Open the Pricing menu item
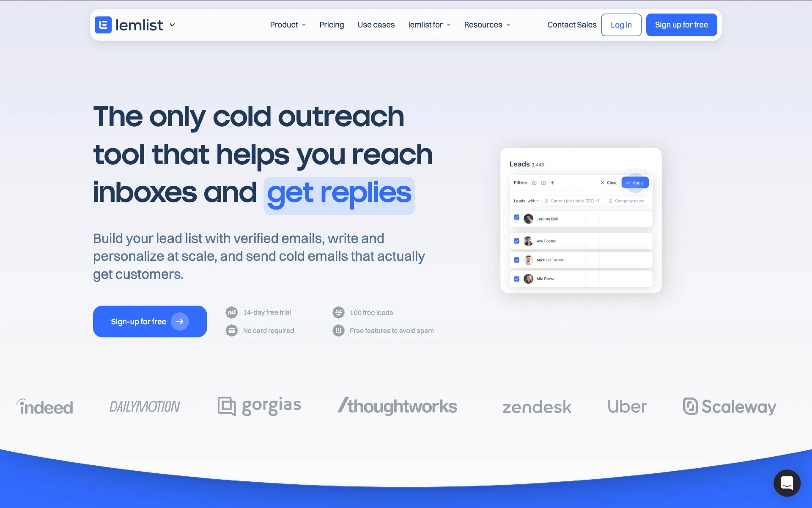This screenshot has height=508, width=812. point(332,25)
